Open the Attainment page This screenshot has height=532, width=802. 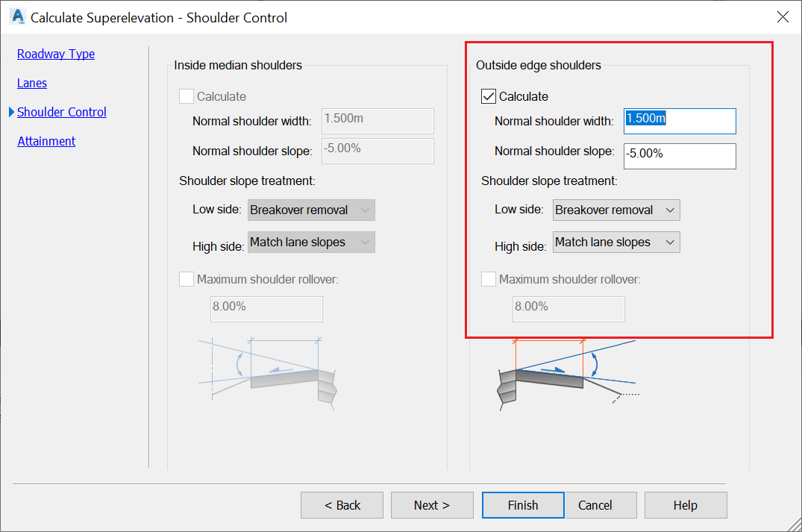click(46, 141)
